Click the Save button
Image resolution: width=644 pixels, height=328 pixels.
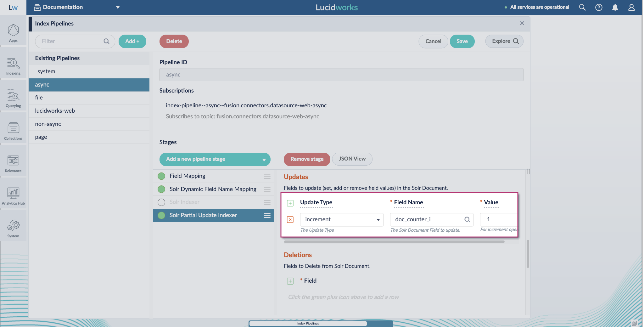pyautogui.click(x=462, y=41)
